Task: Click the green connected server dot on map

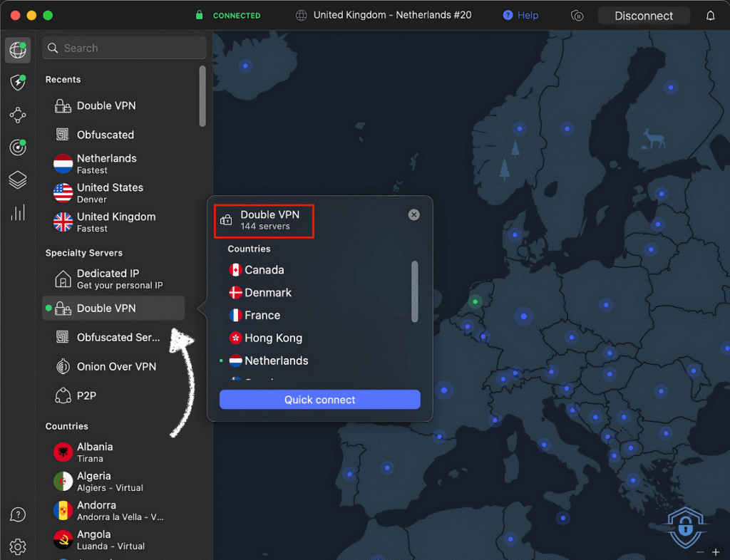Action: click(475, 302)
